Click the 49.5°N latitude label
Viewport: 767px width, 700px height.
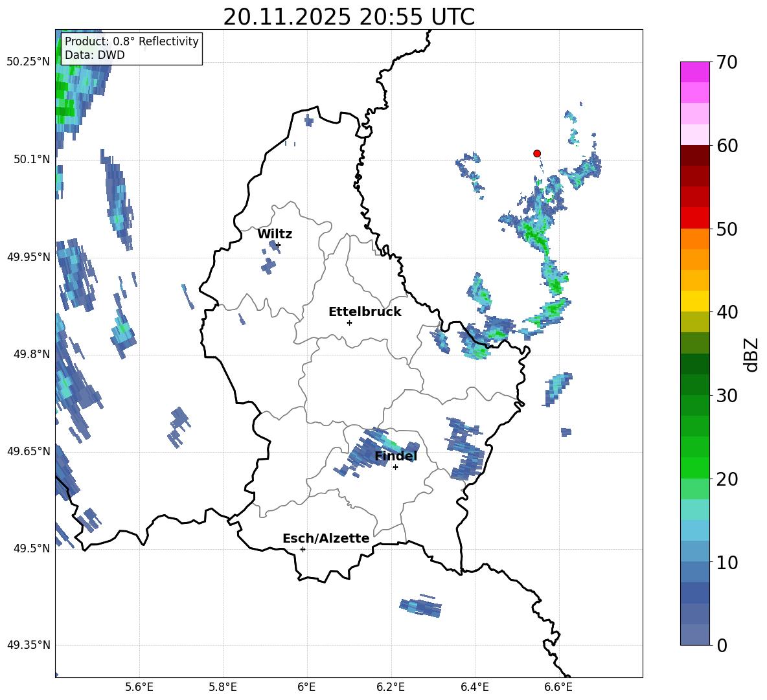(x=32, y=548)
